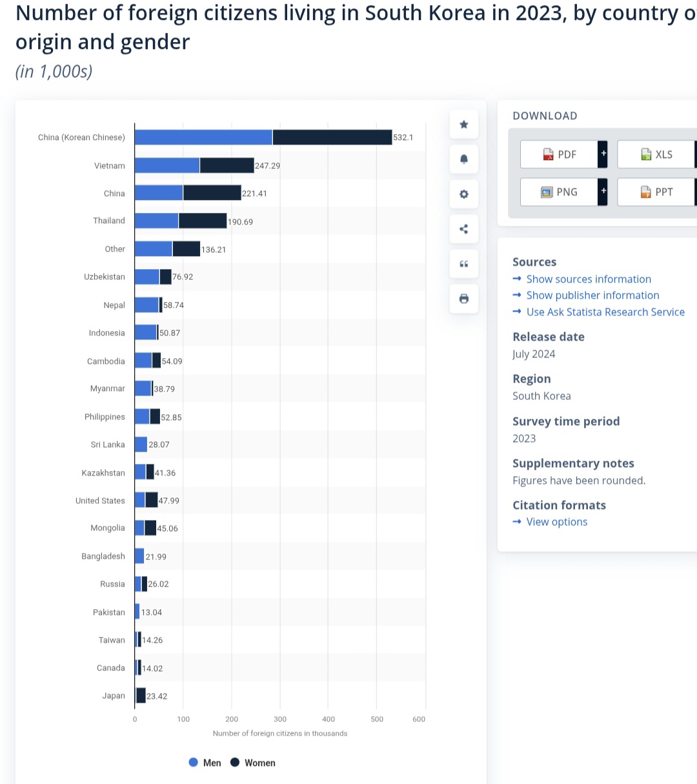Download statistic as XLS
This screenshot has height=784, width=697.
point(656,154)
